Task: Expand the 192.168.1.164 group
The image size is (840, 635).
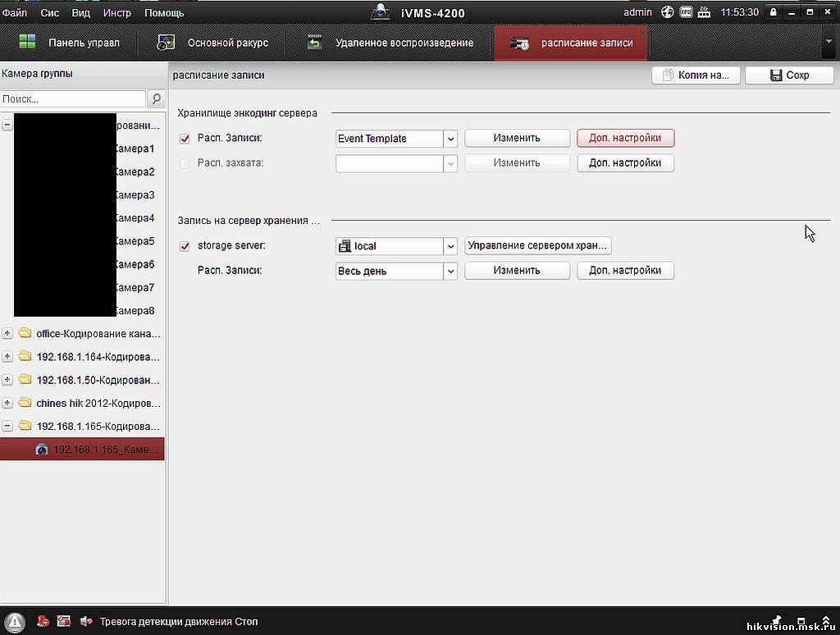Action: click(x=7, y=356)
